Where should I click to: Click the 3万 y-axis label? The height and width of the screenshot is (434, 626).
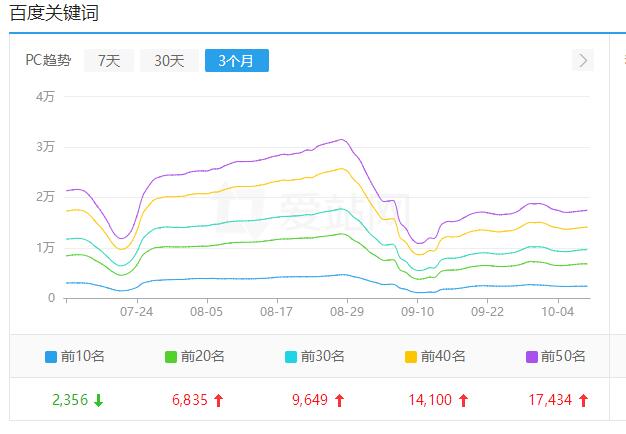pos(45,147)
